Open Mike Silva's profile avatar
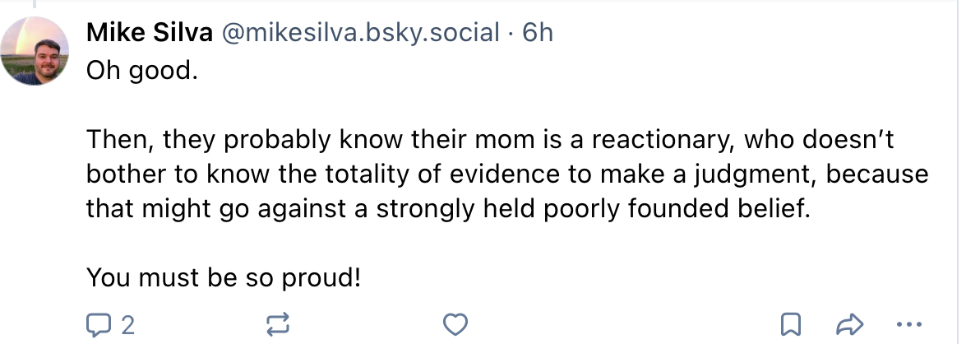 click(35, 51)
